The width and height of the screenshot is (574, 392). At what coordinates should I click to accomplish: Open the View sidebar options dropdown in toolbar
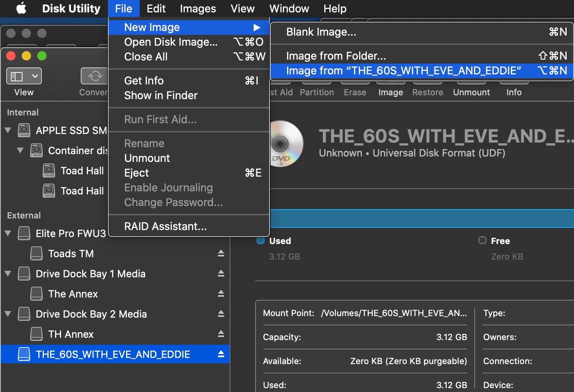[24, 76]
